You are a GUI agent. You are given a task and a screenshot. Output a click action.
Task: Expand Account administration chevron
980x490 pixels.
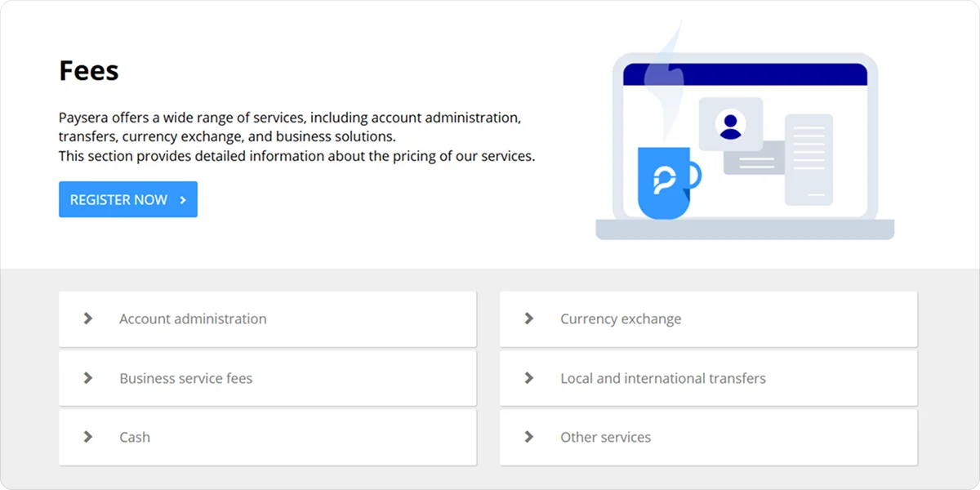(x=88, y=318)
